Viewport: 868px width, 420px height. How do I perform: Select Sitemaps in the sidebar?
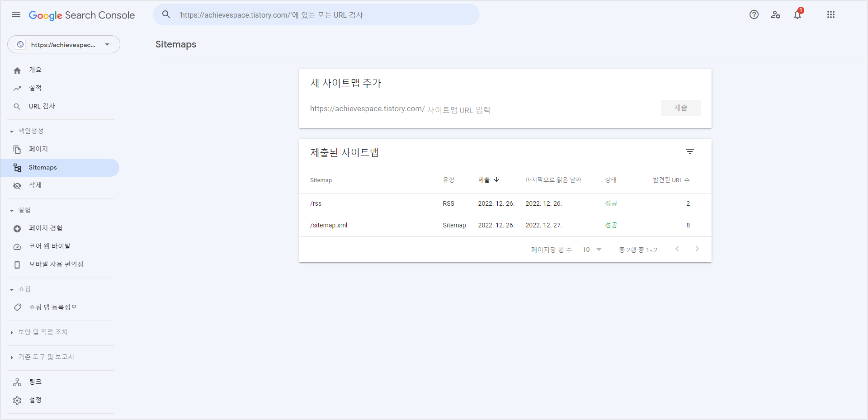(x=60, y=168)
